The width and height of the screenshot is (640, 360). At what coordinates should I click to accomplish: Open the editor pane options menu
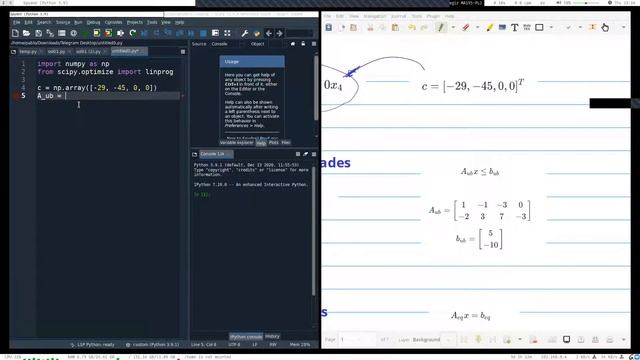pos(183,52)
